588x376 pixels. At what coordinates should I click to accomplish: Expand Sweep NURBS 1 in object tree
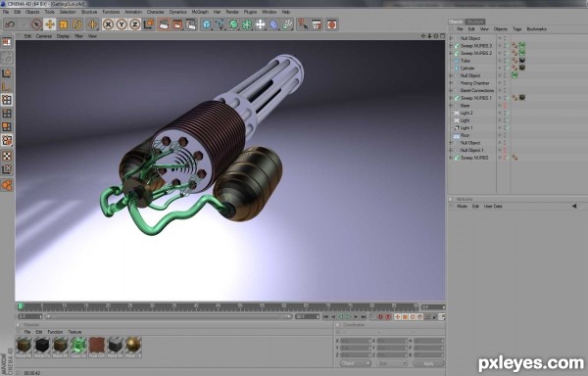tap(451, 98)
